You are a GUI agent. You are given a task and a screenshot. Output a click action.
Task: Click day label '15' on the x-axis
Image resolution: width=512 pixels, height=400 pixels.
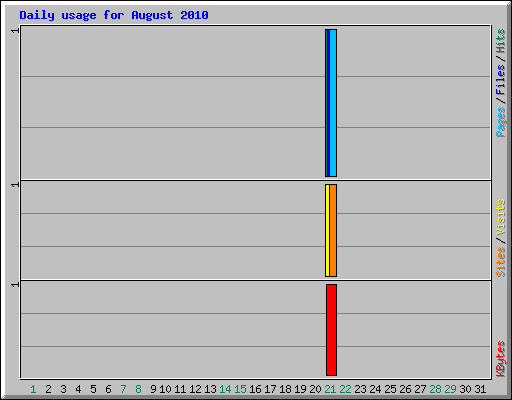pos(240,389)
